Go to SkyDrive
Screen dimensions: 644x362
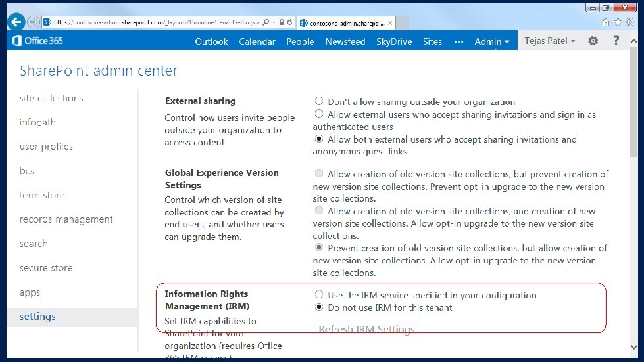(x=394, y=41)
